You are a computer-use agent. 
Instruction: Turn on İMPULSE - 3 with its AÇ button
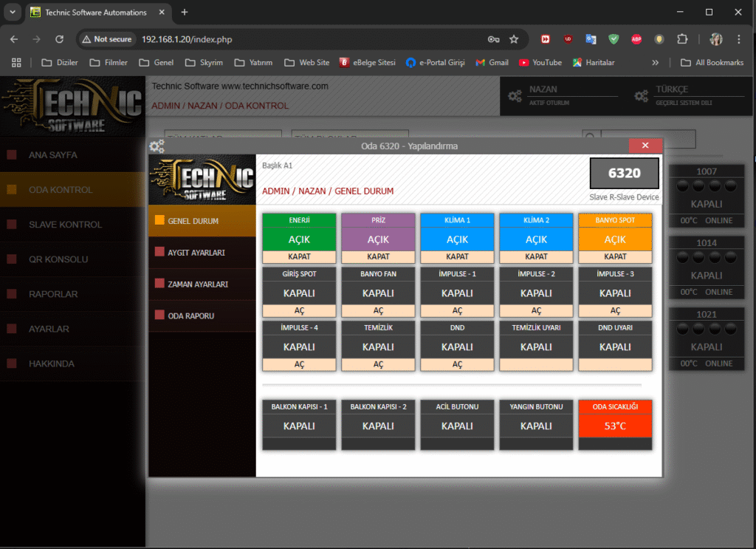click(x=615, y=310)
